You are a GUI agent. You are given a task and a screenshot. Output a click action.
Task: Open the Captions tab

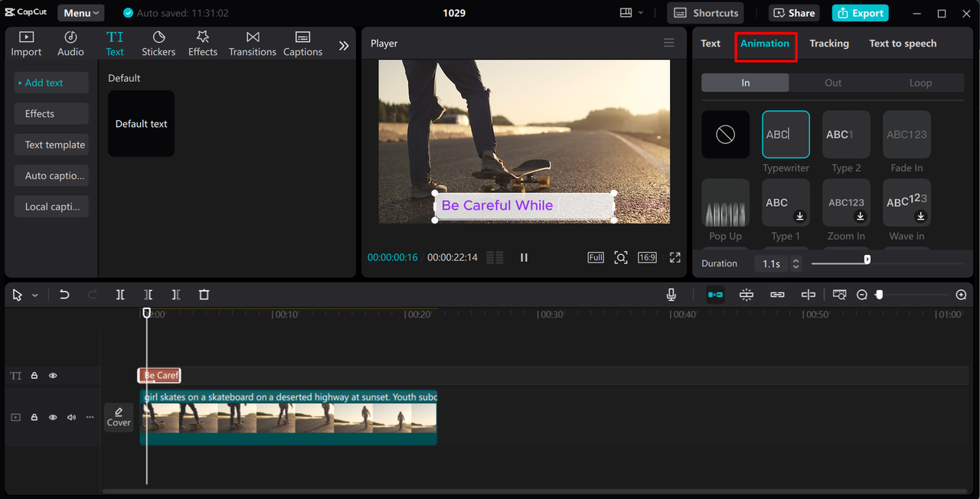coord(302,44)
